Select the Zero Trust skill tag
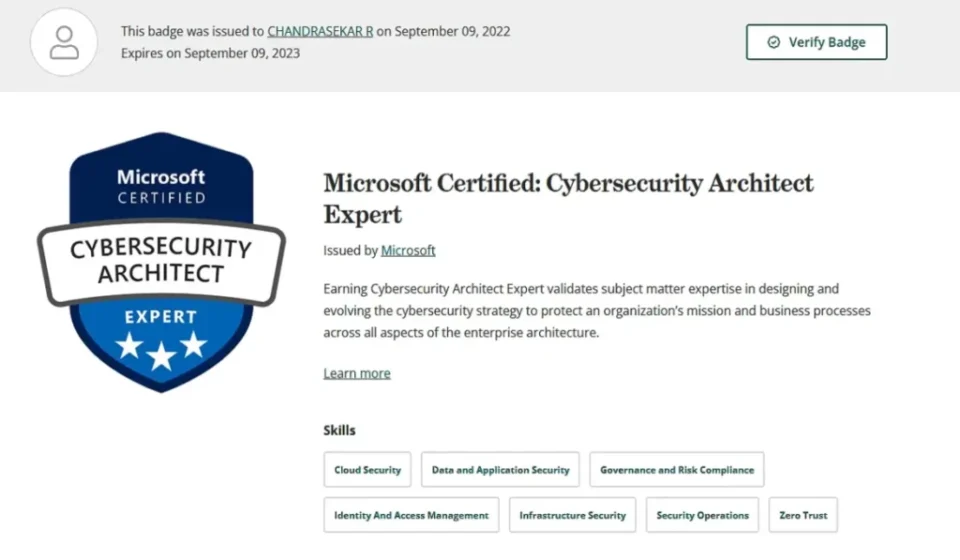The width and height of the screenshot is (960, 560). pyautogui.click(x=803, y=515)
